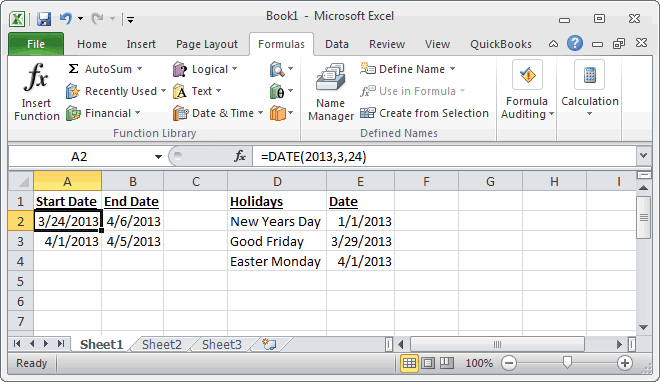This screenshot has width=660, height=382.
Task: Open Insert Function dialog
Action: [x=36, y=92]
